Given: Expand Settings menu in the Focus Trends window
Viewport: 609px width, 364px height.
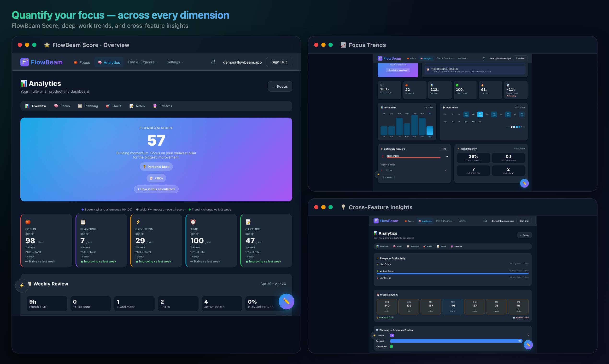Looking at the screenshot, I should (463, 58).
